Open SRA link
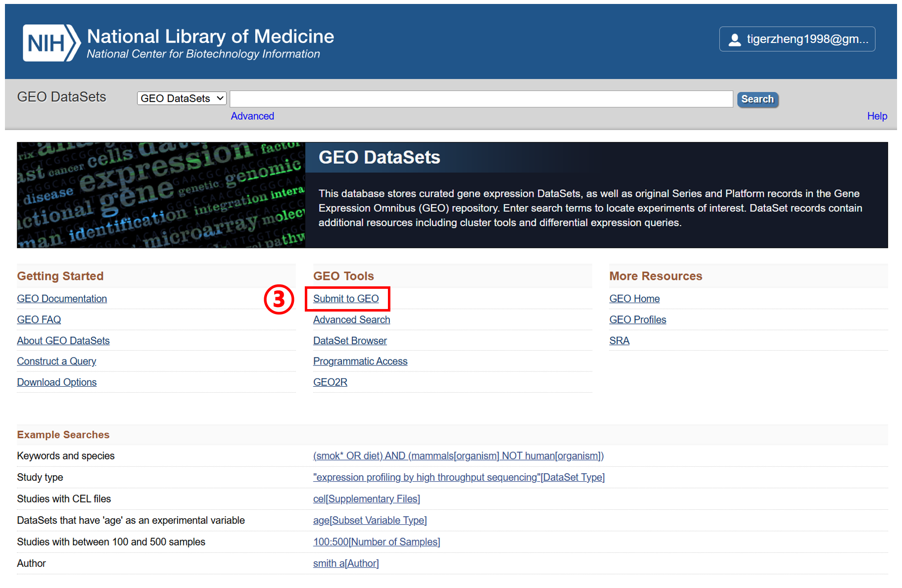 [x=619, y=341]
